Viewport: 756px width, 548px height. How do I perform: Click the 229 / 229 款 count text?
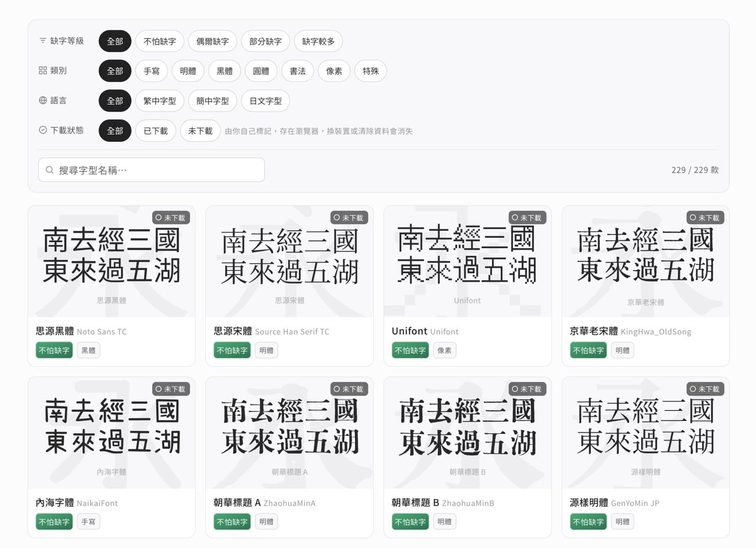point(695,170)
